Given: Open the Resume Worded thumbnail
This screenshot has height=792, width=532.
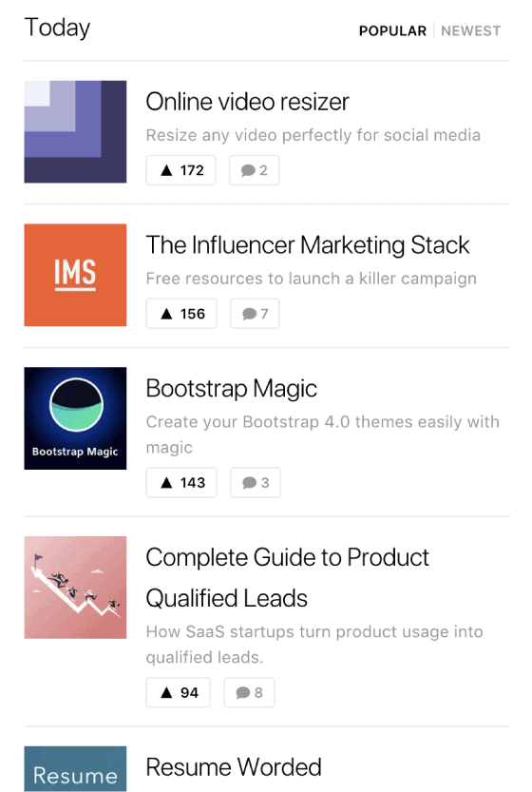Looking at the screenshot, I should 75,769.
